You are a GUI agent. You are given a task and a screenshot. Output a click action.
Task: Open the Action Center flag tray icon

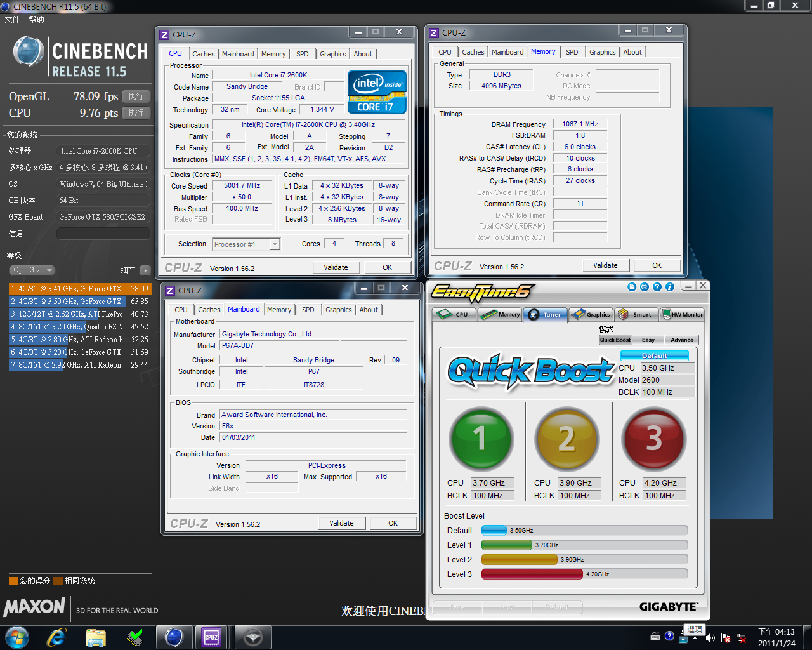(726, 638)
